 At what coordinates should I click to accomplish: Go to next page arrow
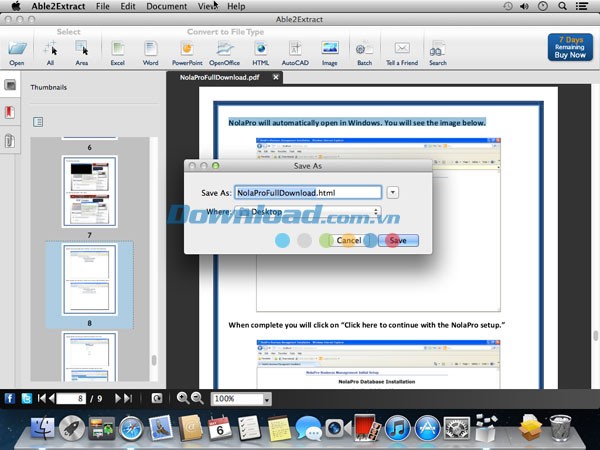pos(118,398)
